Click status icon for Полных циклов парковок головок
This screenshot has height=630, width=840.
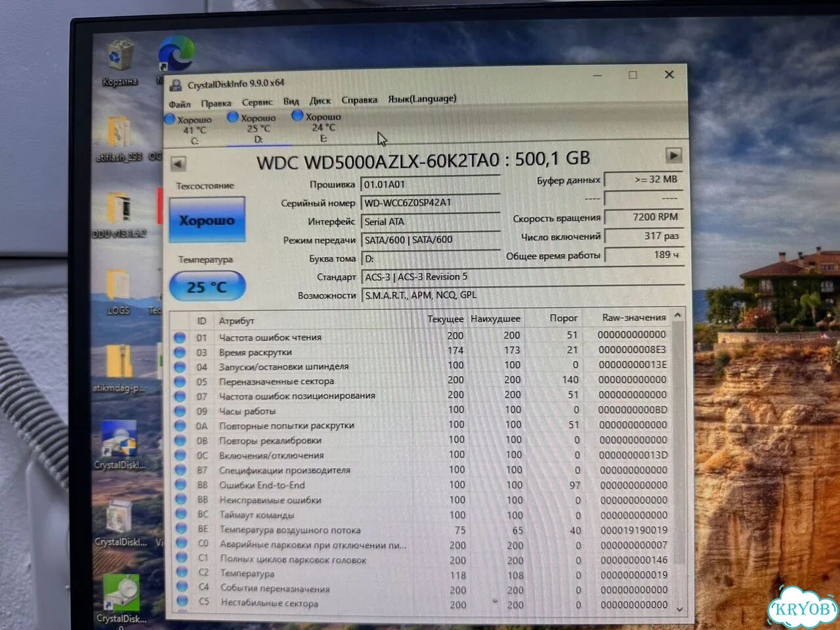click(x=182, y=558)
